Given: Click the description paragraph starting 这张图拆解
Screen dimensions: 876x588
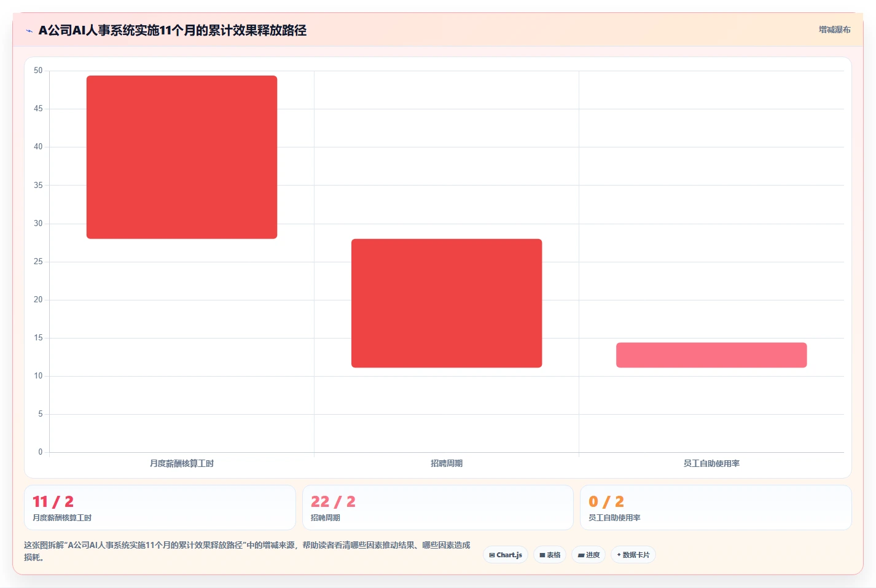Looking at the screenshot, I should click(x=247, y=551).
